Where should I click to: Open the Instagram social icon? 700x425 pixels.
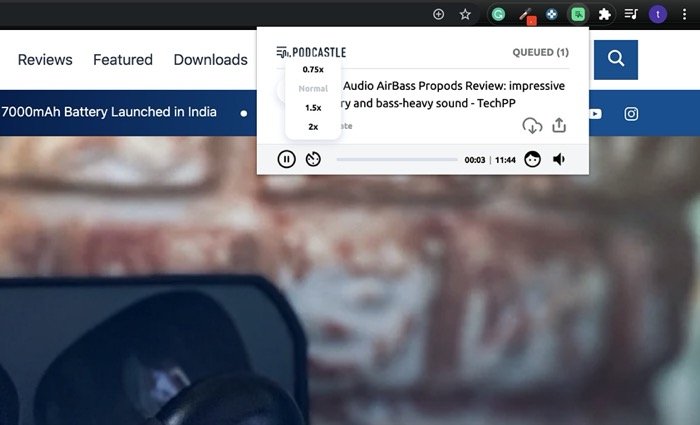point(631,114)
